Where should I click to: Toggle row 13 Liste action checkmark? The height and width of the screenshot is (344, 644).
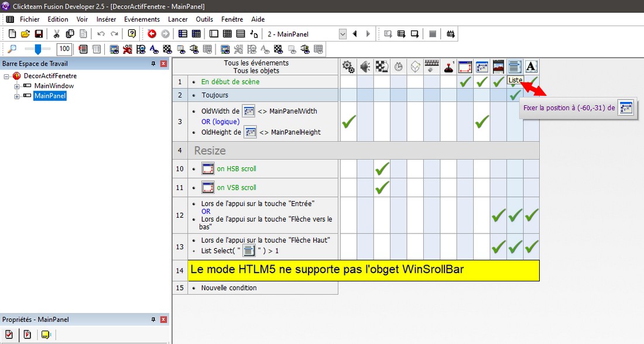tap(515, 247)
